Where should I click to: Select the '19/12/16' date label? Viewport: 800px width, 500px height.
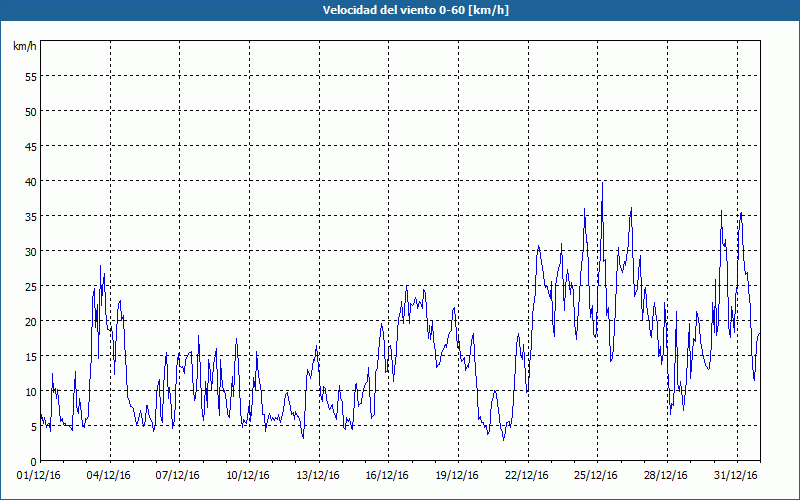click(x=457, y=476)
